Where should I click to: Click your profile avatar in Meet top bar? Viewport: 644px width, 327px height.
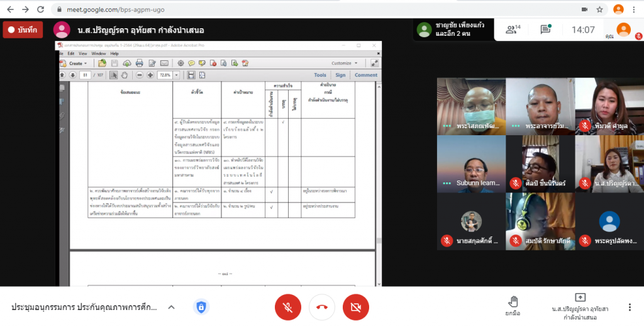[623, 29]
